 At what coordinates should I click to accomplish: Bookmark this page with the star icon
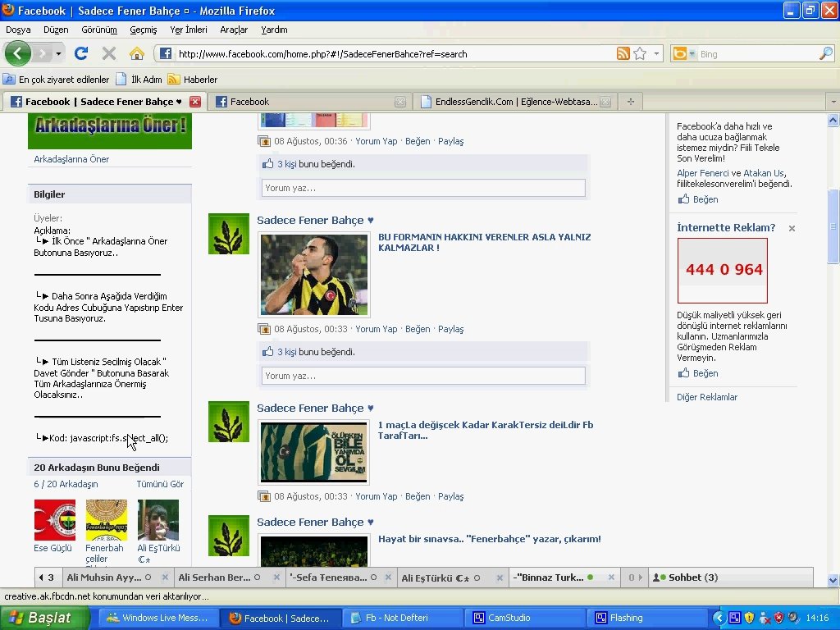pos(640,53)
